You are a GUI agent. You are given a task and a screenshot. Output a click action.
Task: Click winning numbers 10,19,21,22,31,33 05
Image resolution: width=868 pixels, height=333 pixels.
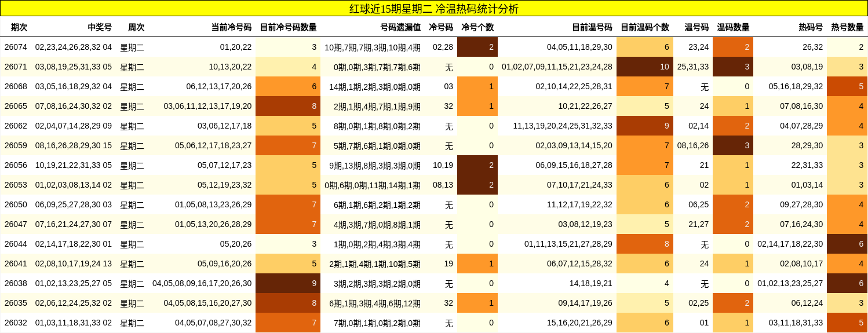tap(74, 165)
